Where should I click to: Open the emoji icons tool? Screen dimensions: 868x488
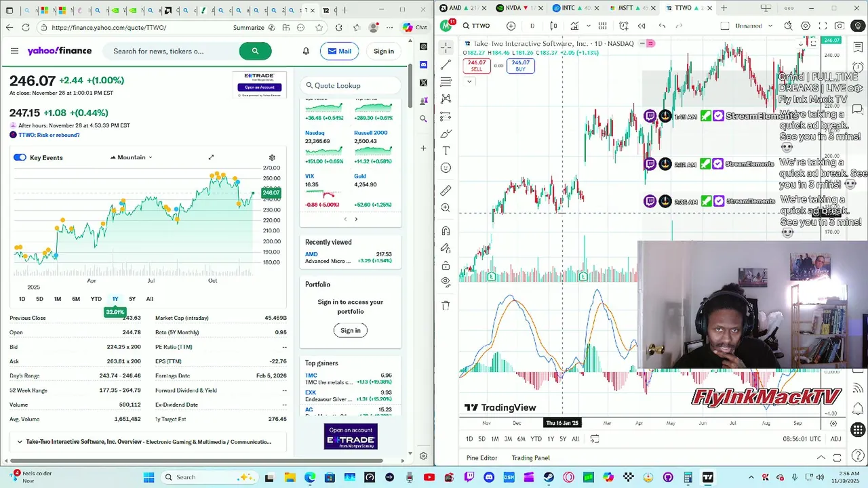tap(446, 167)
